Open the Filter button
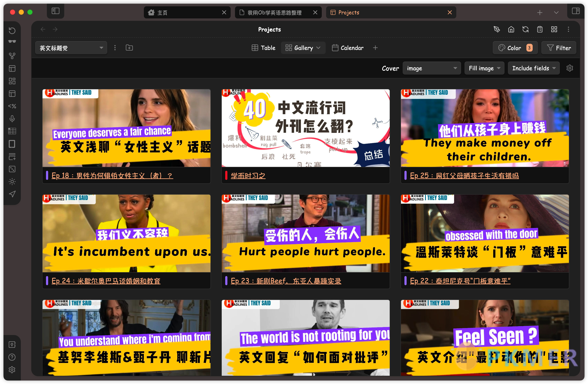Image resolution: width=588 pixels, height=384 pixels. click(559, 48)
